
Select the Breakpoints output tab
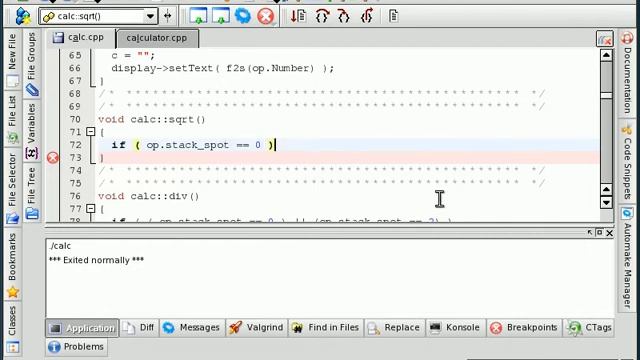click(524, 327)
